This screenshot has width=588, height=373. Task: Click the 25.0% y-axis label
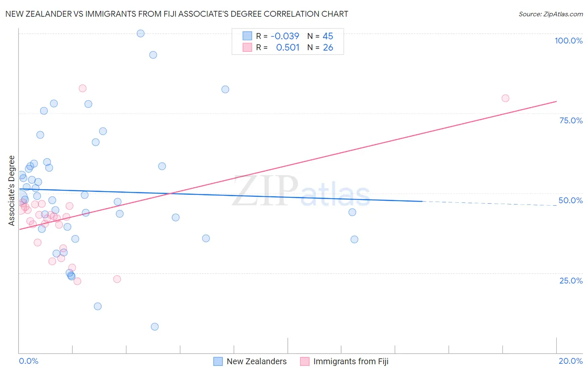[x=571, y=281]
